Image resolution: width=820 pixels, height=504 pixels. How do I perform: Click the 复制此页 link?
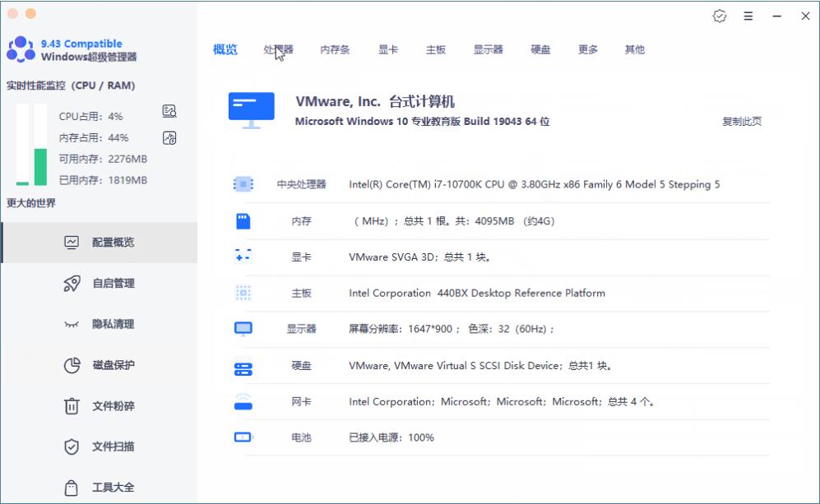(x=742, y=122)
